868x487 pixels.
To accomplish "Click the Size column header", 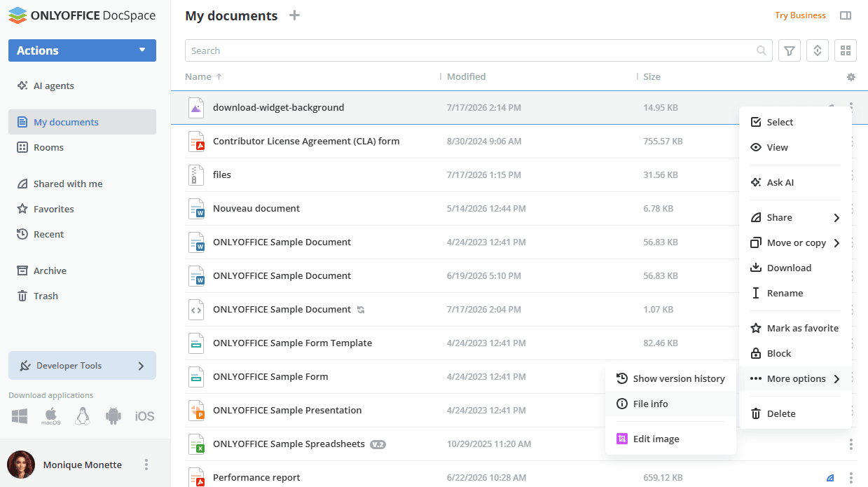I will [652, 77].
